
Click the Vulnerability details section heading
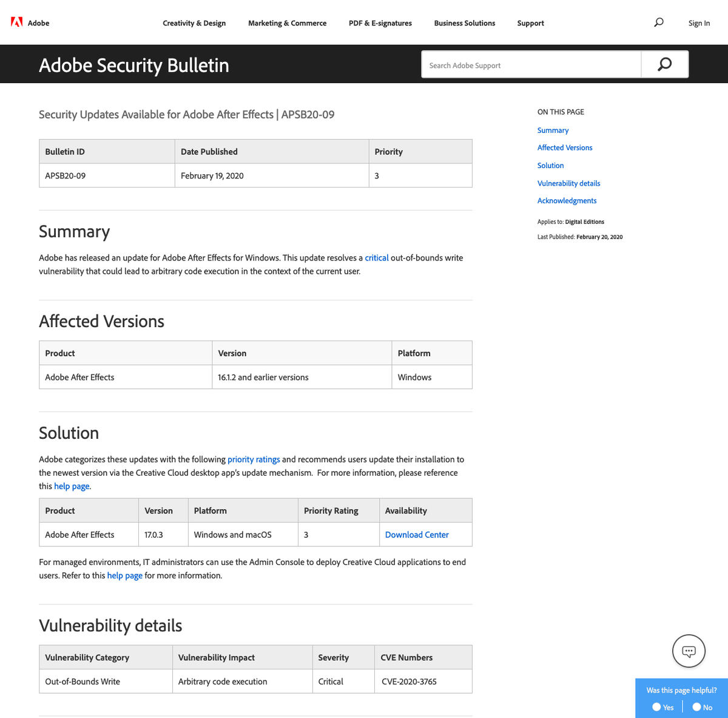tap(110, 626)
